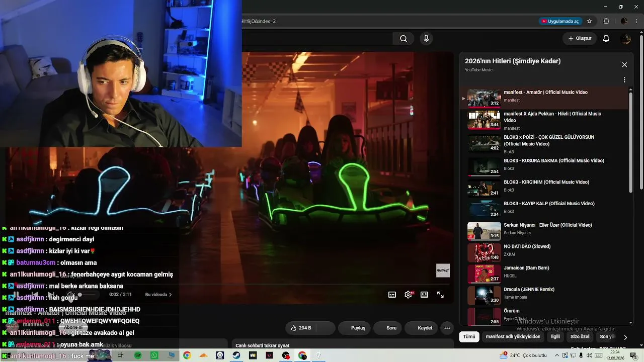Play Serkan Nişancı - Eller Üzer video

pos(545,231)
